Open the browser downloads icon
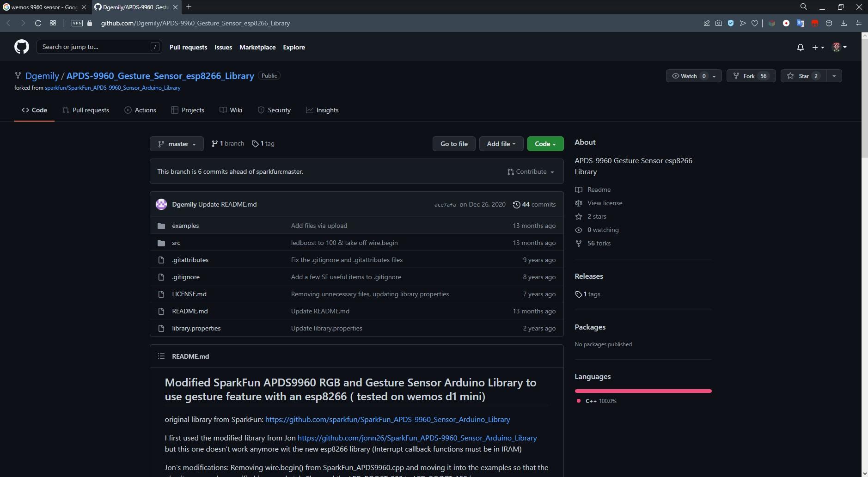Screen dimensions: 868x477 tap(844, 23)
